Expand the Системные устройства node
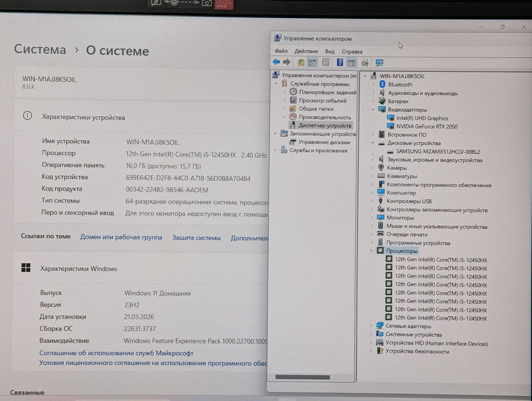The image size is (532, 401). (x=371, y=334)
